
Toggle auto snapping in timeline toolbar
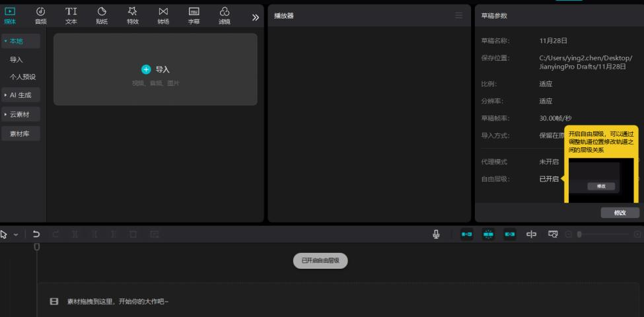click(x=488, y=234)
